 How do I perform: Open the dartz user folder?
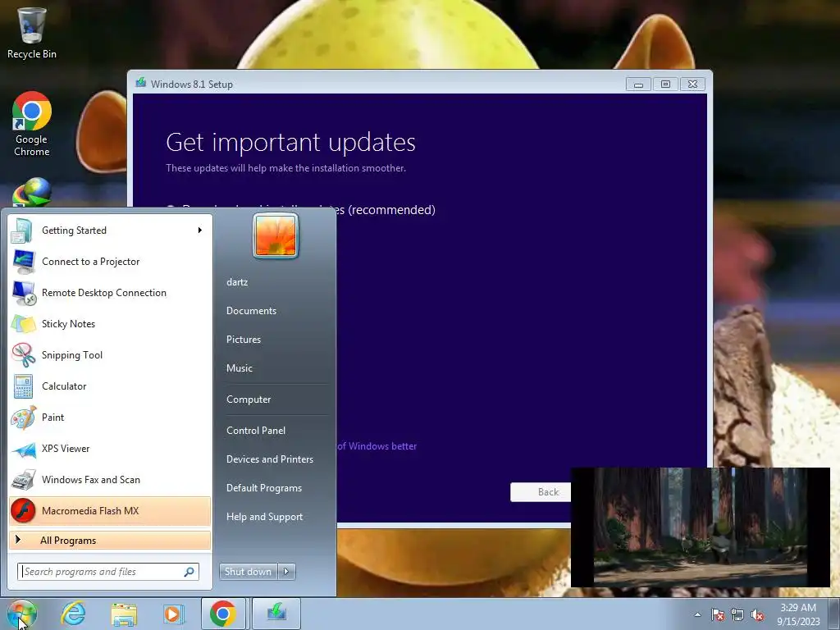point(237,282)
